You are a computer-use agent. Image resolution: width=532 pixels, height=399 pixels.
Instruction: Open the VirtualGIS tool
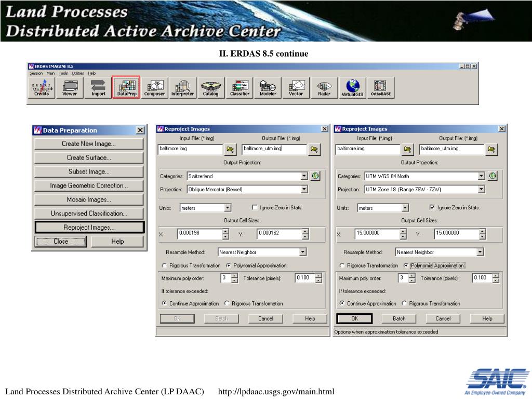353,87
